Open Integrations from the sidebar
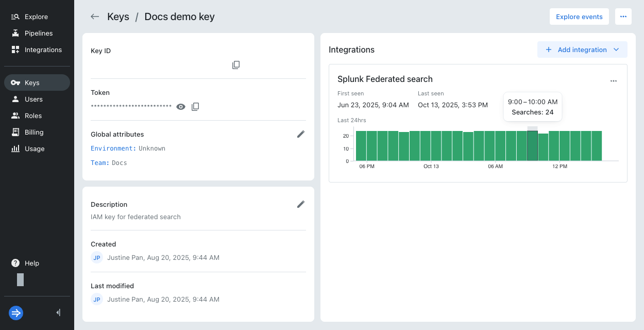Image resolution: width=644 pixels, height=330 pixels. pos(43,49)
